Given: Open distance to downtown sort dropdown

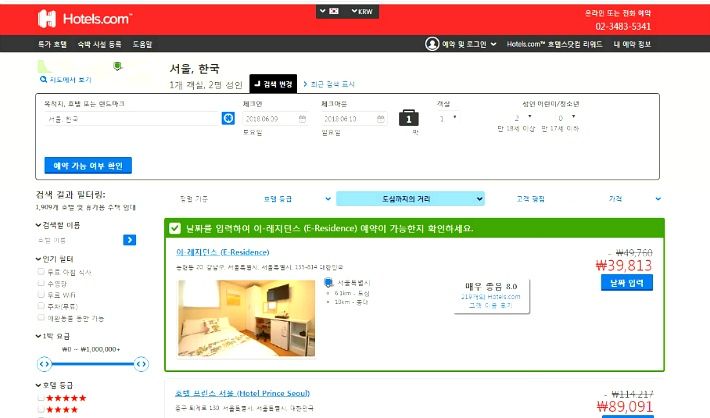Looking at the screenshot, I should click(410, 199).
